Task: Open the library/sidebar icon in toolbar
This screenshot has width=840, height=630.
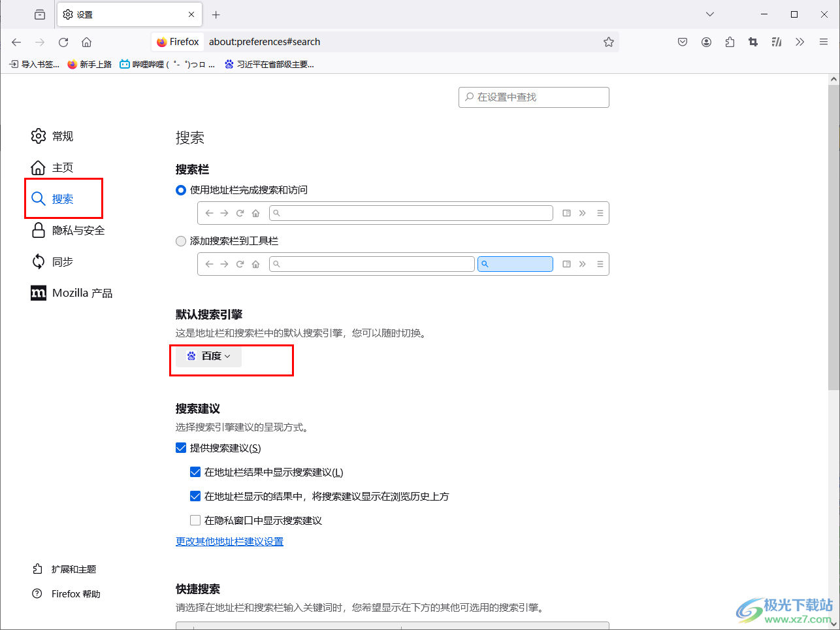Action: pyautogui.click(x=777, y=42)
